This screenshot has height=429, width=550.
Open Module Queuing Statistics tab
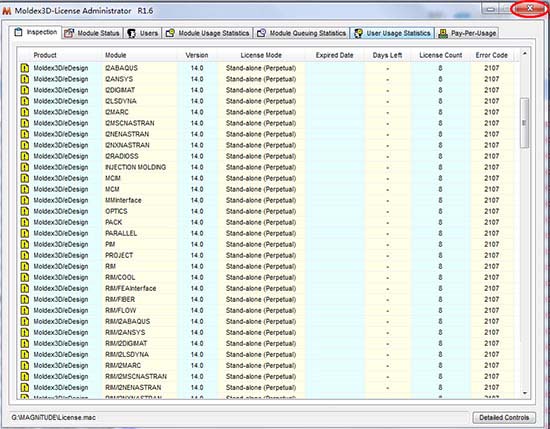click(301, 33)
